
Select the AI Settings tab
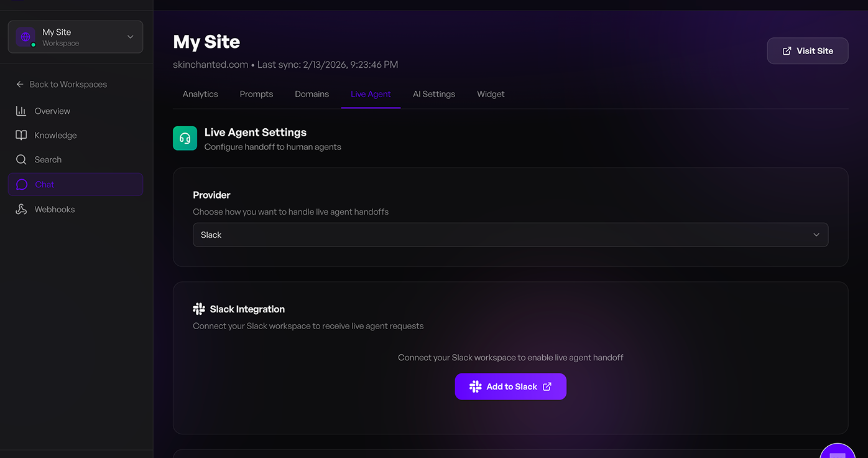[x=434, y=95]
